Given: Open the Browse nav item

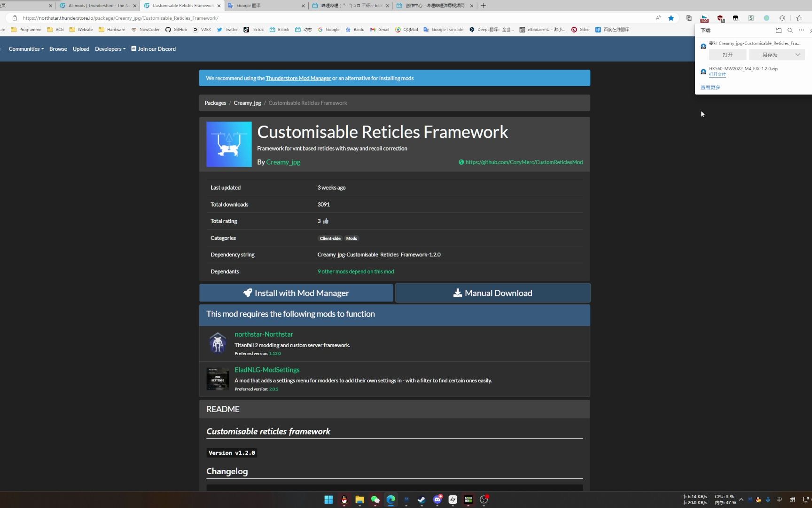Looking at the screenshot, I should pyautogui.click(x=58, y=49).
